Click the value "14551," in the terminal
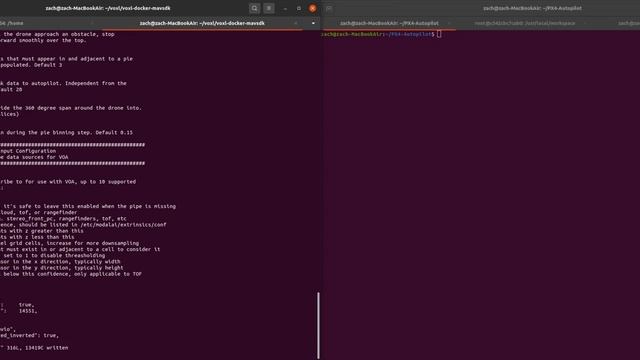Image resolution: width=640 pixels, height=360 pixels. point(28,311)
